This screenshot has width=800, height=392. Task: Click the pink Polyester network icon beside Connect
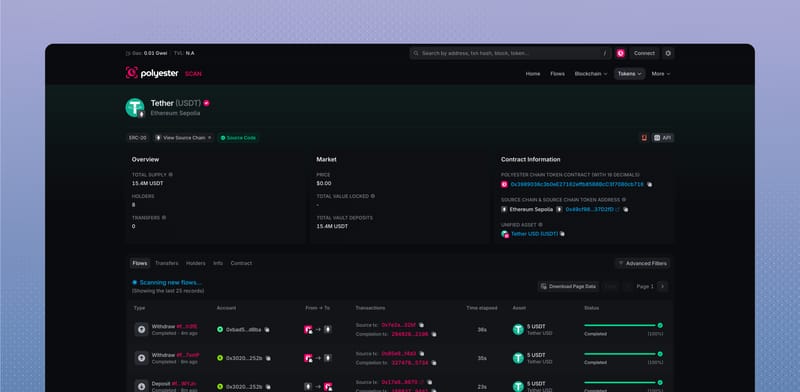(620, 53)
